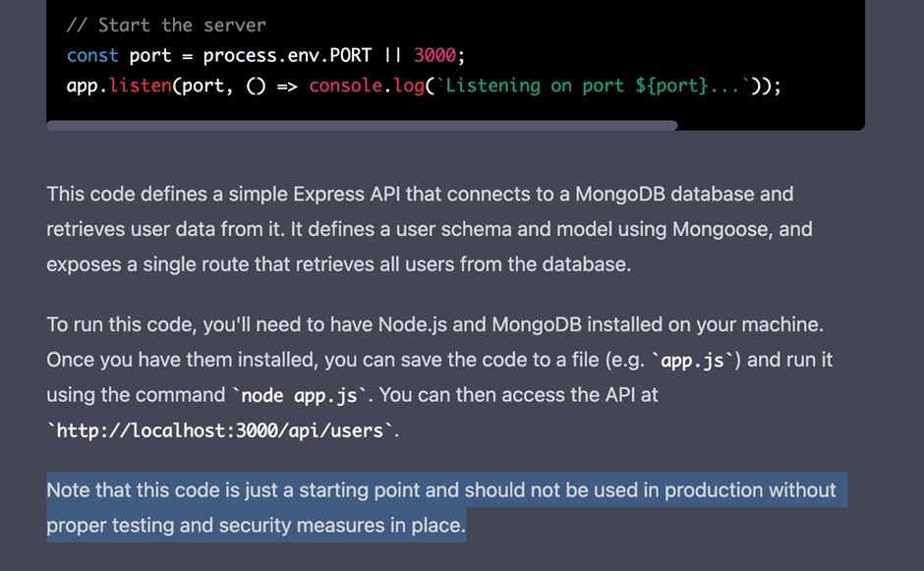Open the http://localhost:3000/api/users URL text
924x571 pixels.
pyautogui.click(x=222, y=430)
